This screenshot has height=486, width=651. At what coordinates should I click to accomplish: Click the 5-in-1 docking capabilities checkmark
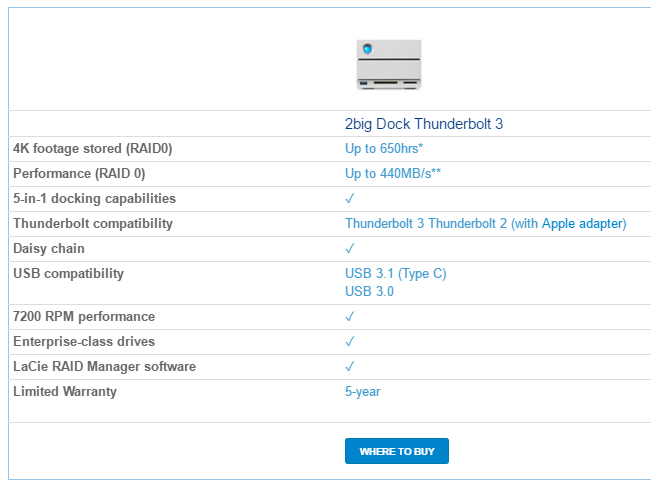click(x=350, y=198)
